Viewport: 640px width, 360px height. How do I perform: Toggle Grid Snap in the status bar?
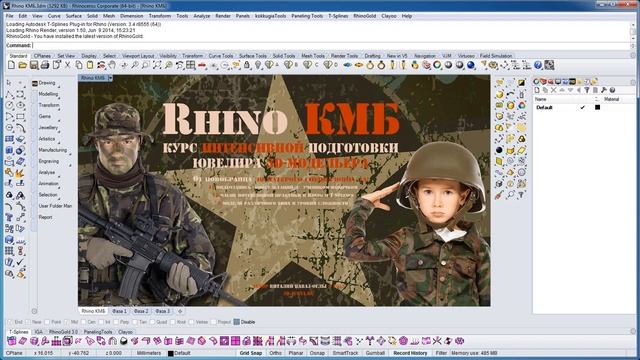coord(251,353)
